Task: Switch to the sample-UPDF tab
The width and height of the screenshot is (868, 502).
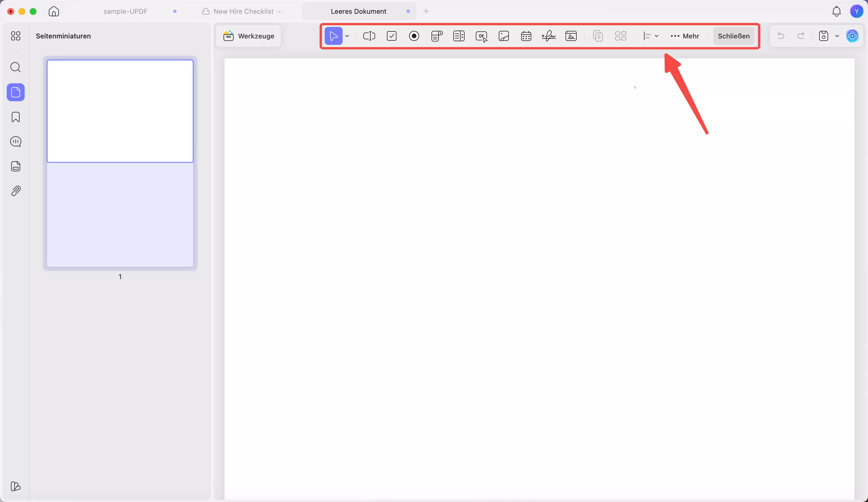Action: pos(125,11)
